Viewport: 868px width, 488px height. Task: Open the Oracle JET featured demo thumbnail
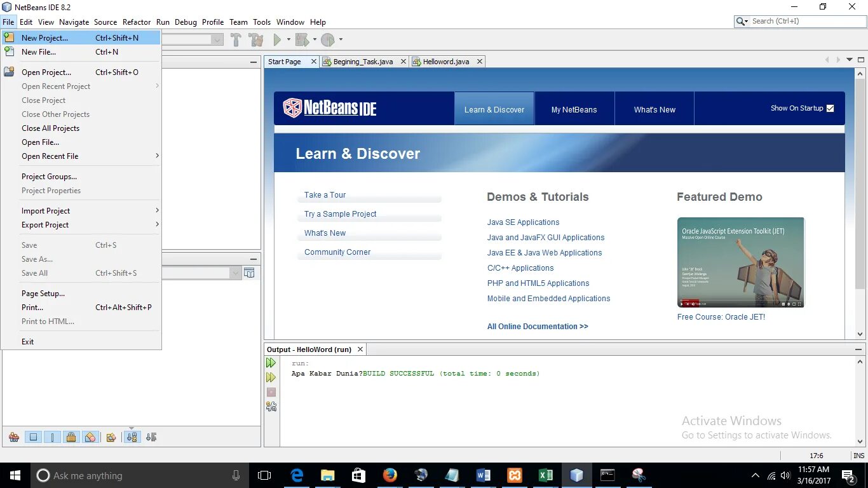click(741, 262)
